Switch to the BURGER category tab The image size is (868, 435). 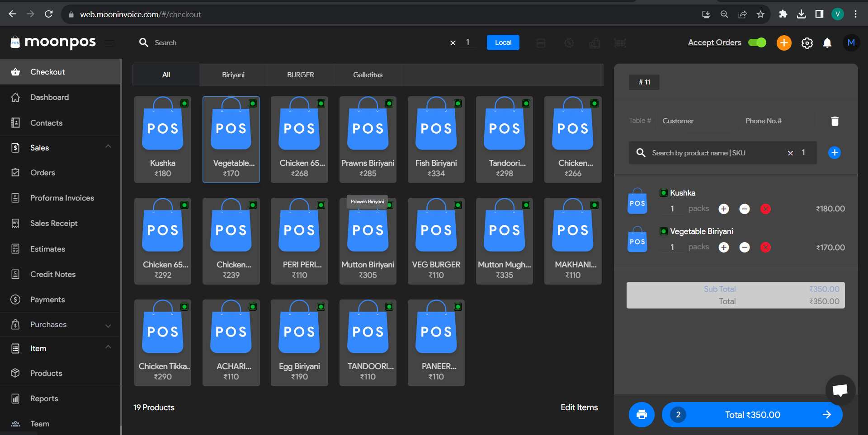300,75
